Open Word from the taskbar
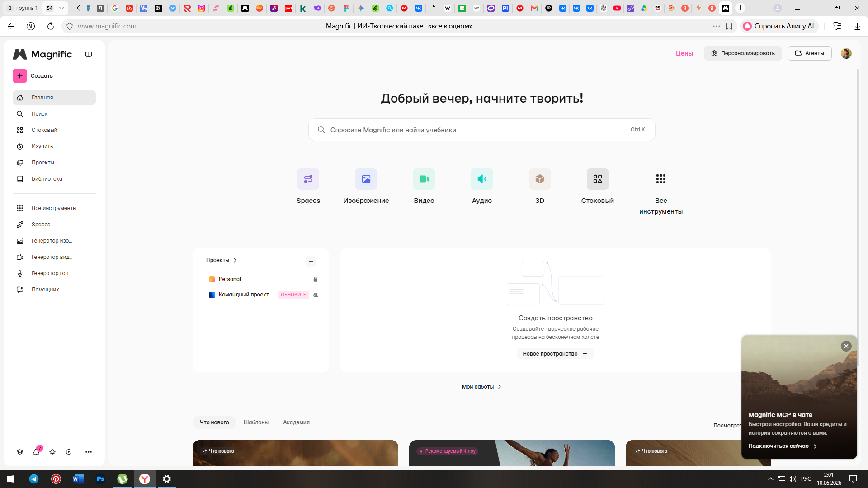Viewport: 868px width, 488px height. click(x=78, y=479)
